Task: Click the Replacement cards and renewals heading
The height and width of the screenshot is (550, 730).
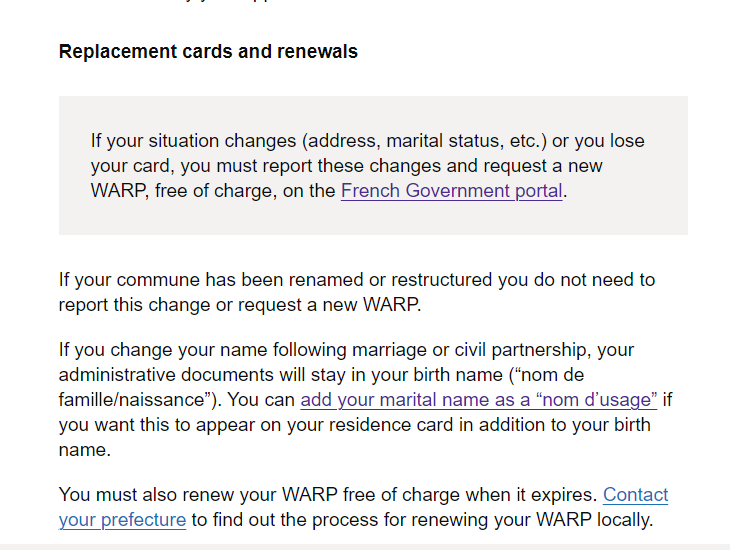Action: tap(208, 51)
